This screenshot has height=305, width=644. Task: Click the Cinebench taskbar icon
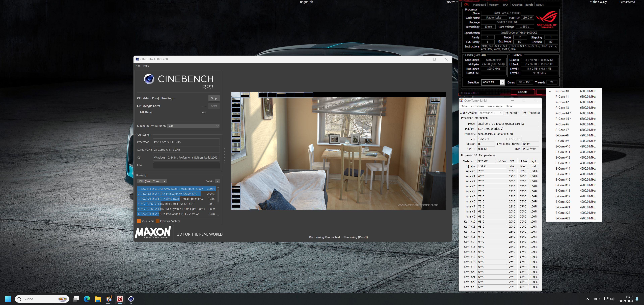coord(131,299)
